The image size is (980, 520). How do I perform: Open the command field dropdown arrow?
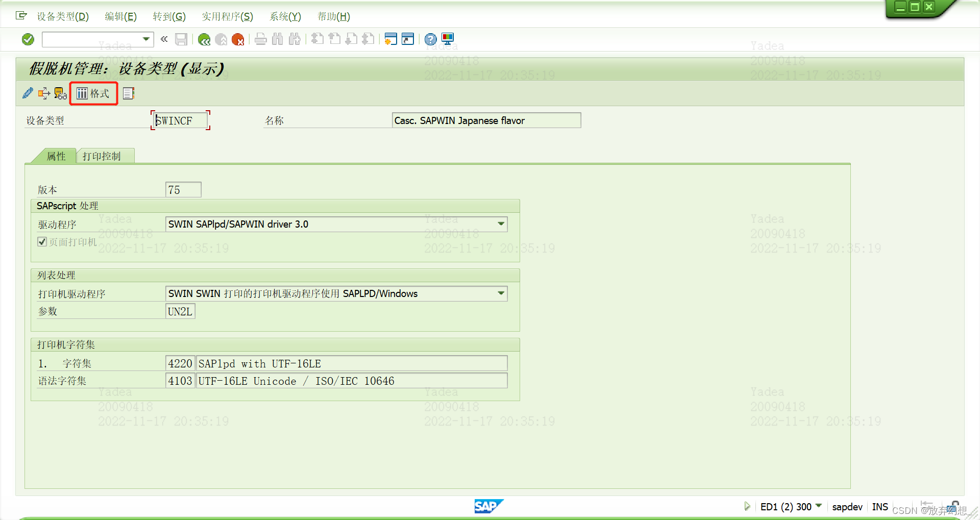tap(146, 39)
